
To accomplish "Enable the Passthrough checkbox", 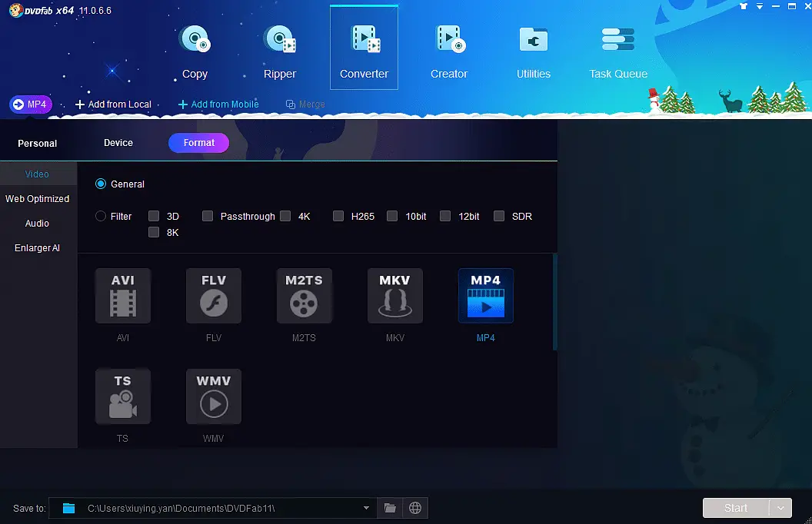I will click(x=208, y=216).
